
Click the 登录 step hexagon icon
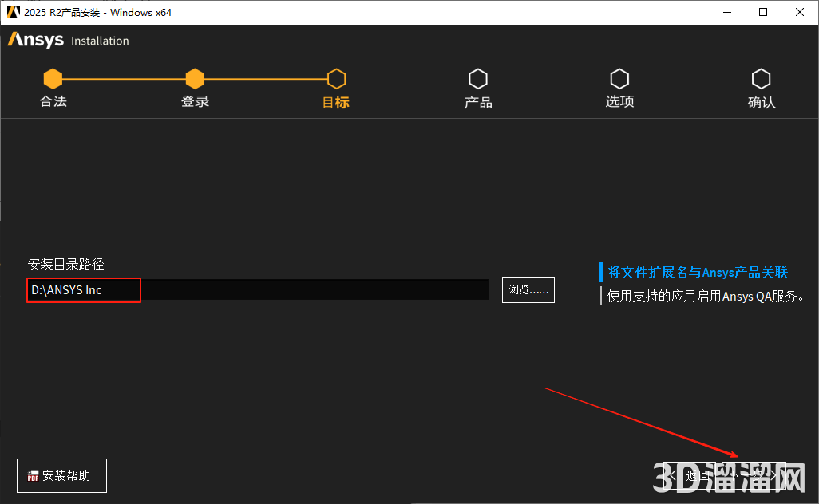point(195,78)
